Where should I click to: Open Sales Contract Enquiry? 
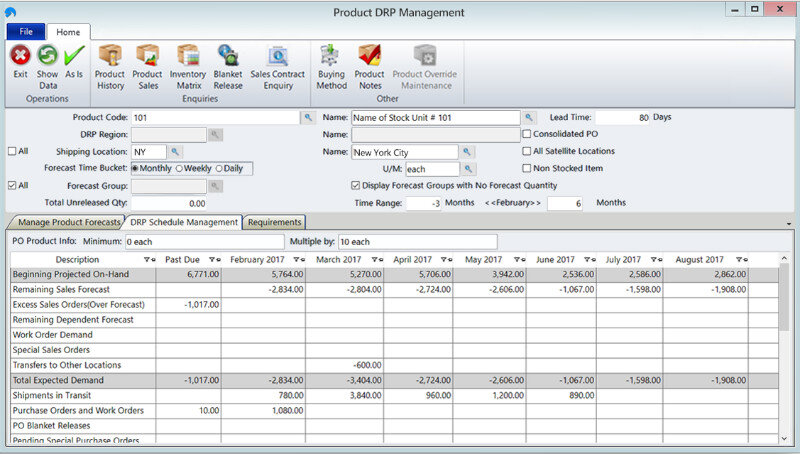pos(277,56)
